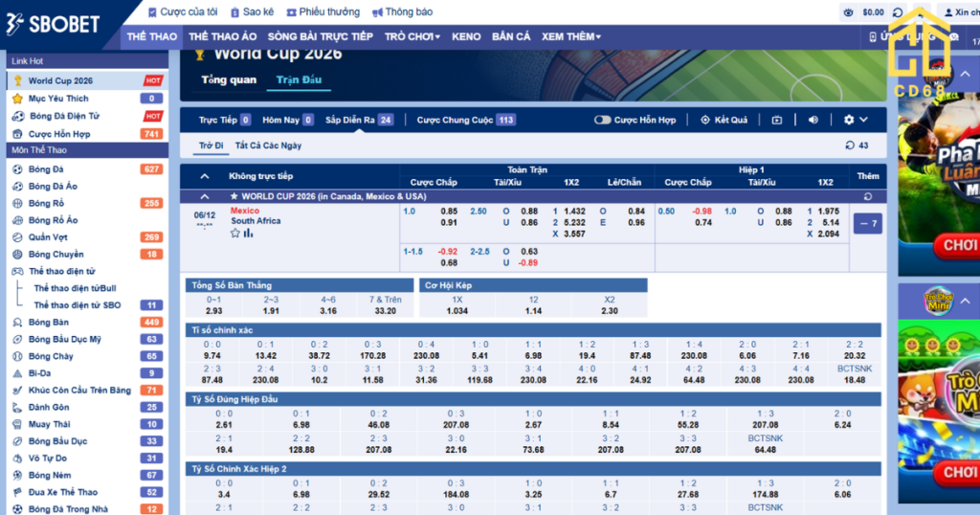Collapse the Không trực tiếp section

(x=205, y=176)
